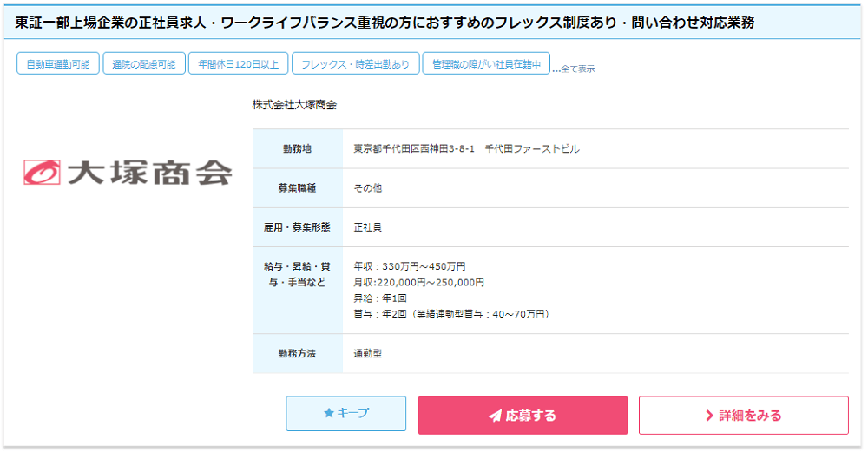Open the job listing title link
Image resolution: width=868 pixels, height=452 pixels.
click(385, 23)
